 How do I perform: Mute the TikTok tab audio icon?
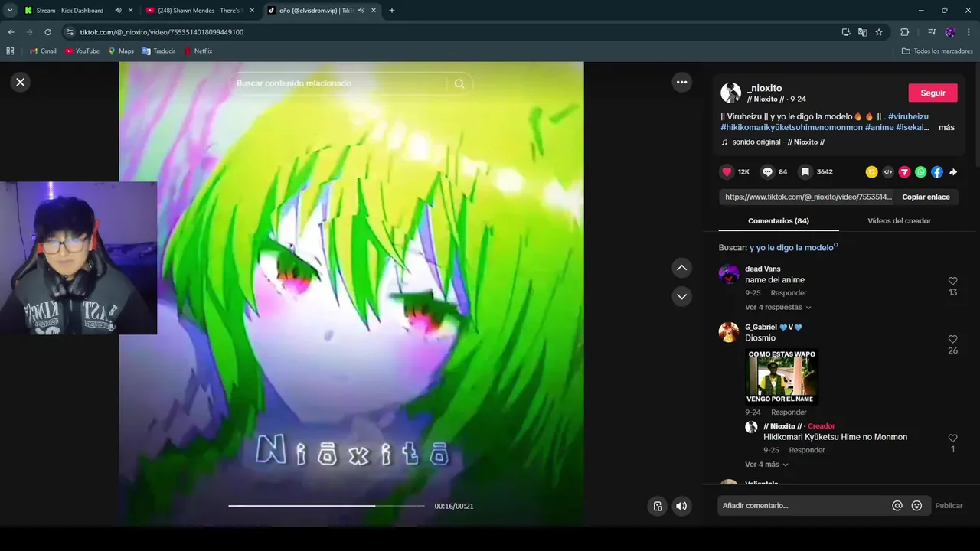[x=361, y=11]
